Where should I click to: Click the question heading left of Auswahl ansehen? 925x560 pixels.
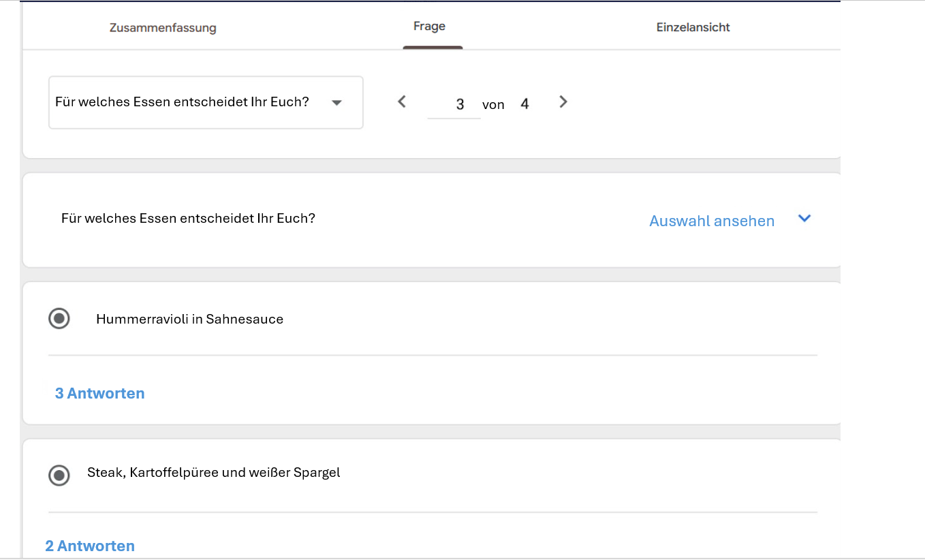(188, 219)
